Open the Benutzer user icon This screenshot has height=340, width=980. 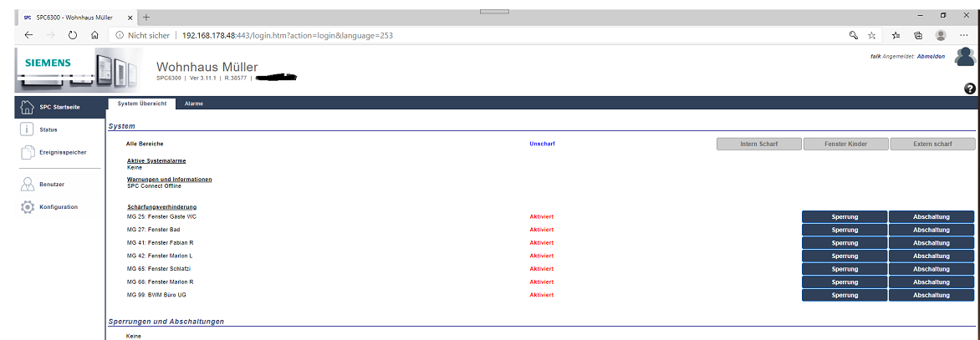click(26, 185)
